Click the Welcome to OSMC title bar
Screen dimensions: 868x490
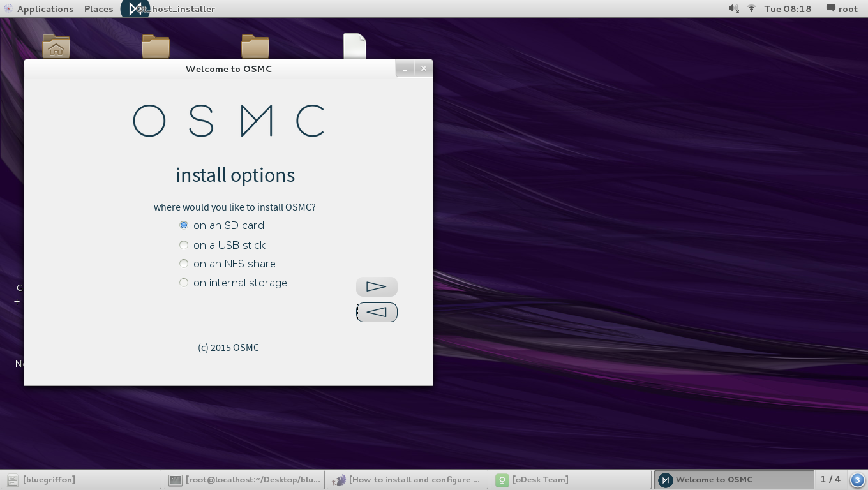[x=228, y=68]
